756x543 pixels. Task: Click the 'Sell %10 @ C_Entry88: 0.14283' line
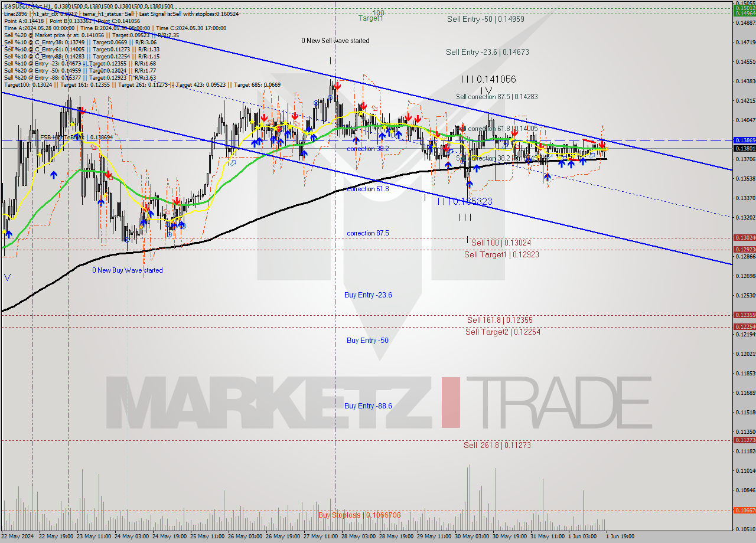tap(81, 56)
